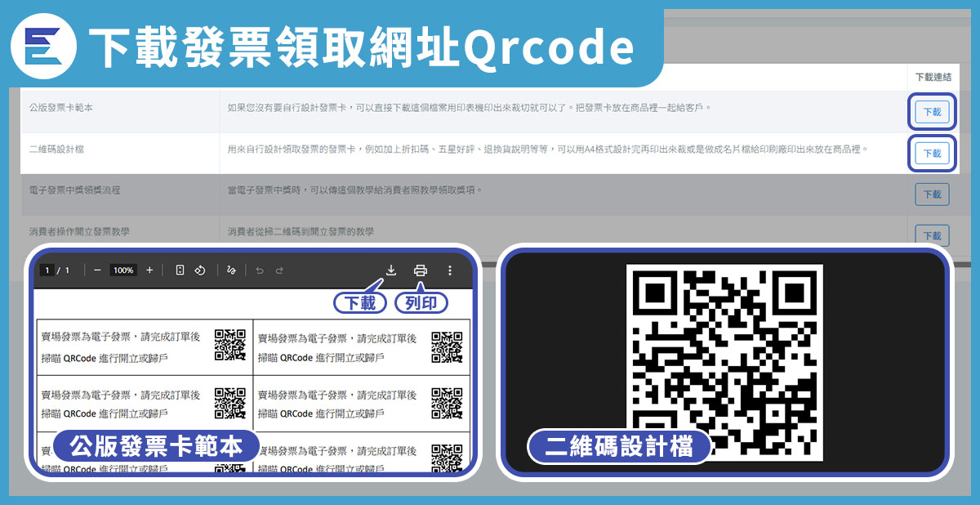
Task: Click the undo arrow in PDF toolbar
Action: (260, 270)
